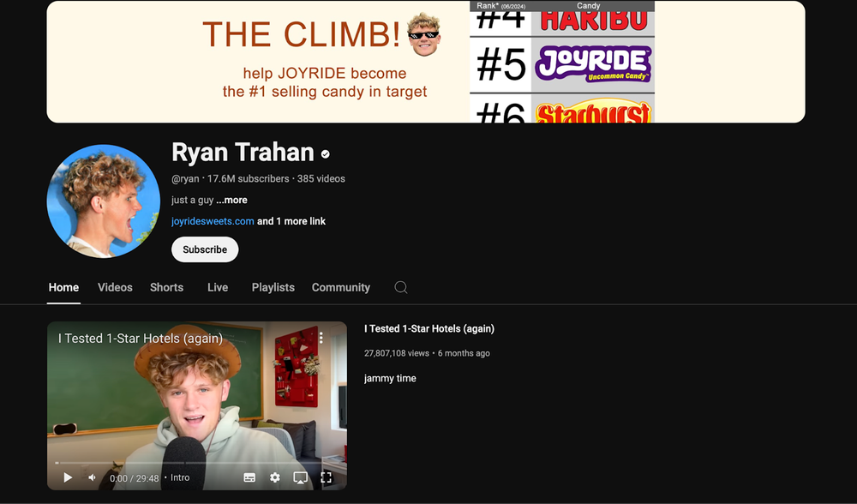Toggle subtitles on the video player
This screenshot has width=857, height=504.
(x=249, y=477)
